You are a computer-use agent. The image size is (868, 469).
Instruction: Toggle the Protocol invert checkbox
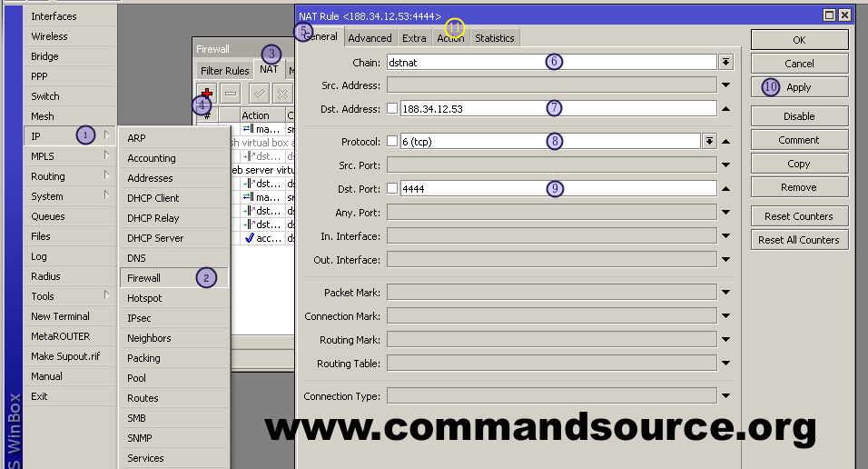[392, 142]
